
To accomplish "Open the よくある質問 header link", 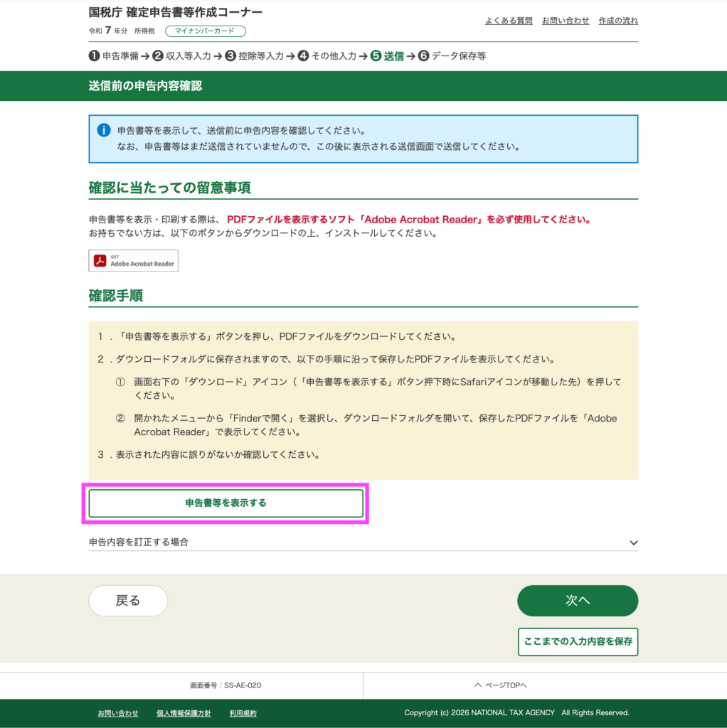I will tap(509, 21).
